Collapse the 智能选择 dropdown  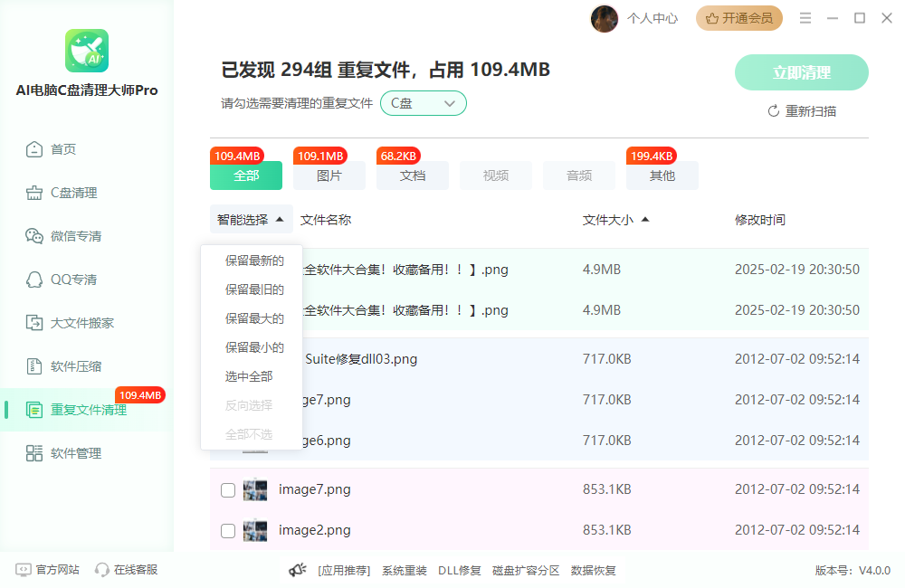click(251, 219)
